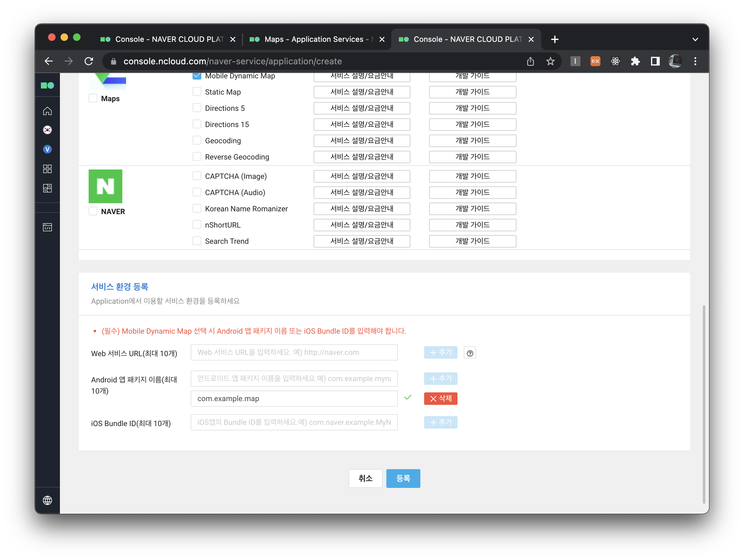Click the site lock icon in address bar

tap(114, 61)
